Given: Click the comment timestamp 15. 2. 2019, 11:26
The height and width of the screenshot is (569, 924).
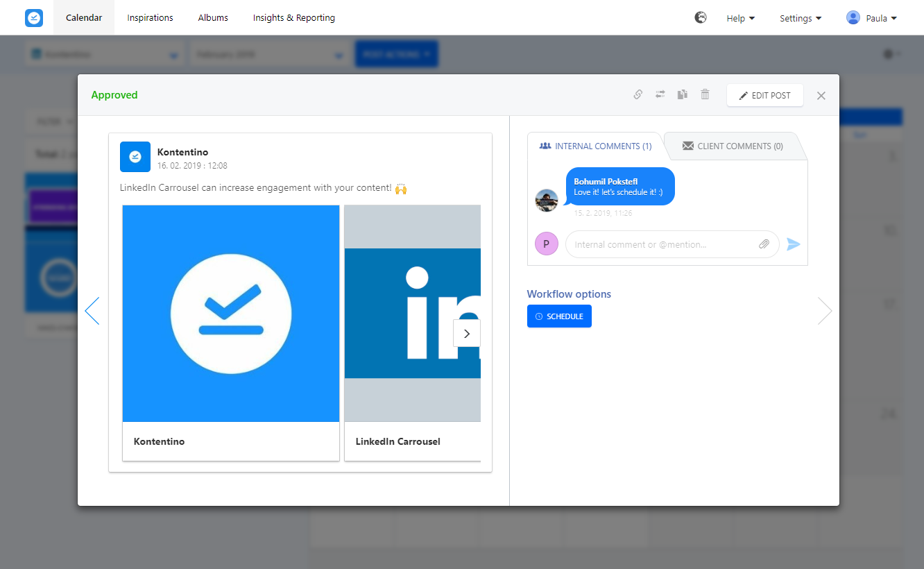Looking at the screenshot, I should tap(603, 213).
